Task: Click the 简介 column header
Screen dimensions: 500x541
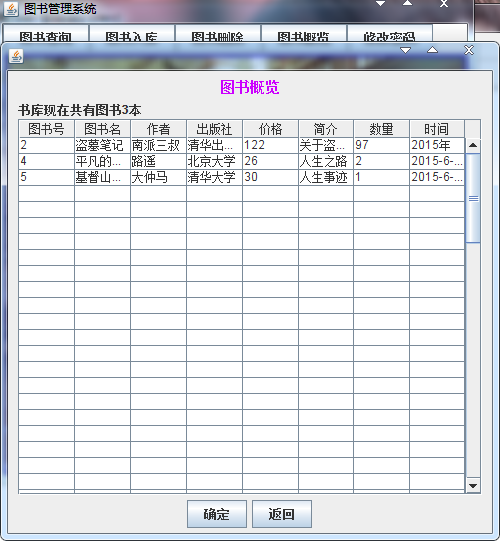Action: (326, 129)
